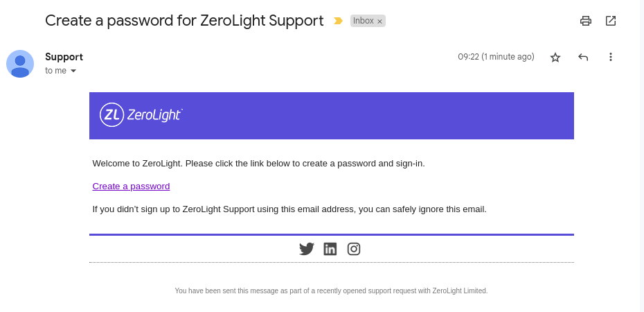The height and width of the screenshot is (312, 644).
Task: Click the ZeroLight logo in banner
Action: pos(141,114)
